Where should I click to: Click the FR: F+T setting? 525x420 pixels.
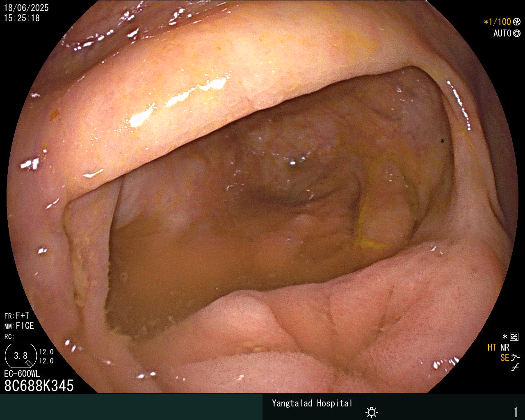pyautogui.click(x=17, y=315)
